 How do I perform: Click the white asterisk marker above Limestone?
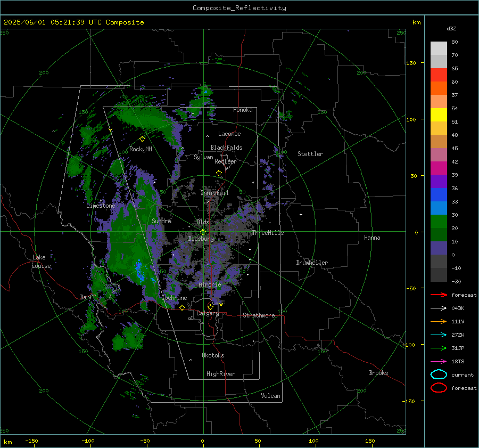tap(101, 201)
